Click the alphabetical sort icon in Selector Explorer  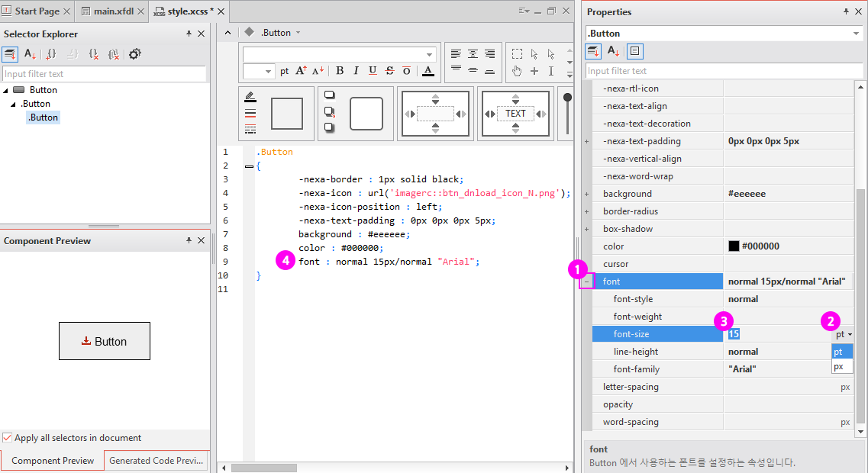click(x=30, y=54)
